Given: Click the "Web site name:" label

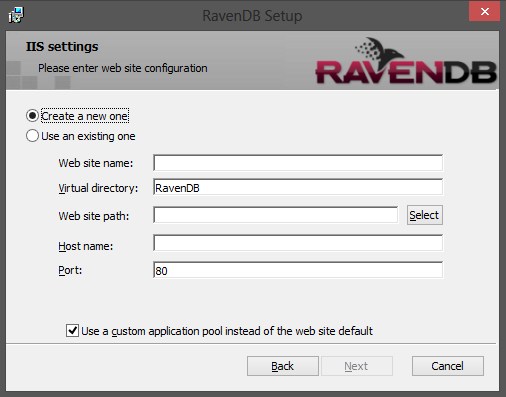Looking at the screenshot, I should coord(96,163).
